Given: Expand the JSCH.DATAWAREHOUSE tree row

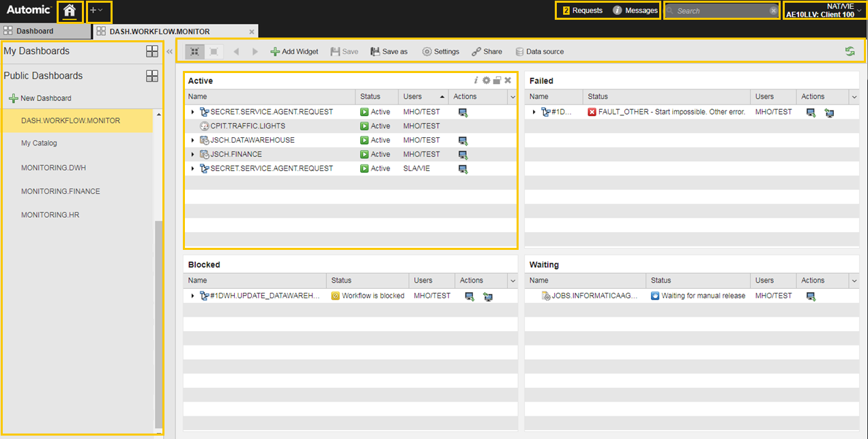Looking at the screenshot, I should coord(193,140).
